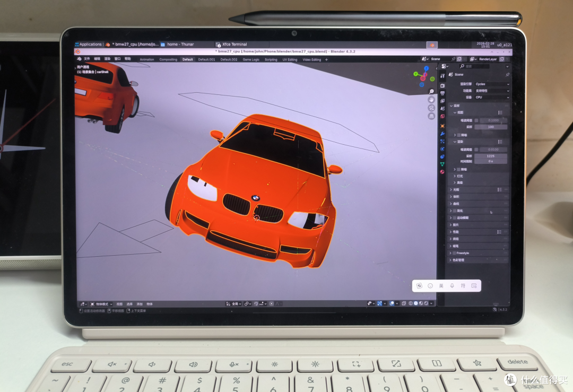This screenshot has width=573, height=392.
Task: Switch to the Compositing workspace tab
Action: pos(168,59)
